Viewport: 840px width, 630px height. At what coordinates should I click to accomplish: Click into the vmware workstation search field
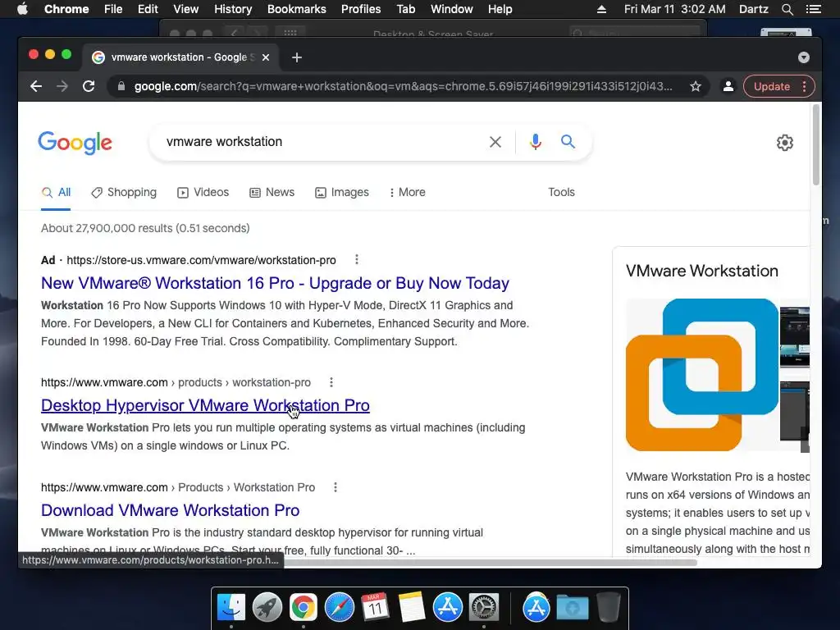[x=322, y=141]
